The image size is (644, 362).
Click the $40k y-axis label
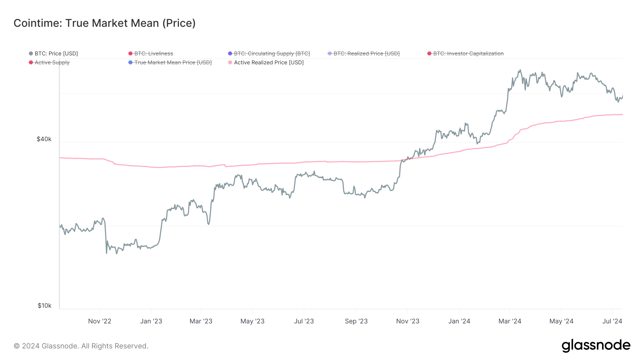44,139
